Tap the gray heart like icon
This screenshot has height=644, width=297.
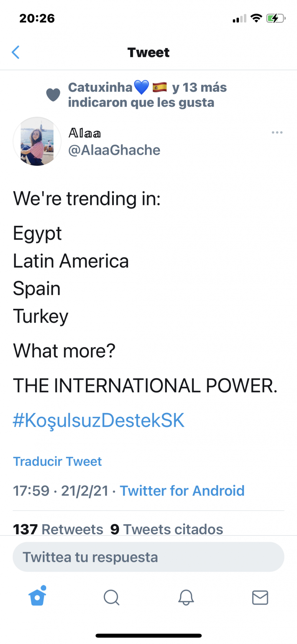pos(53,95)
